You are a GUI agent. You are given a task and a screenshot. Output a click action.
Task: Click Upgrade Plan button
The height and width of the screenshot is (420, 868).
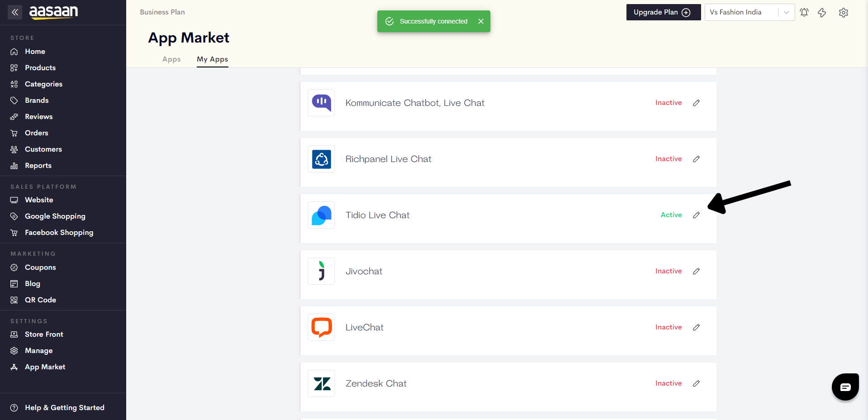(x=663, y=12)
